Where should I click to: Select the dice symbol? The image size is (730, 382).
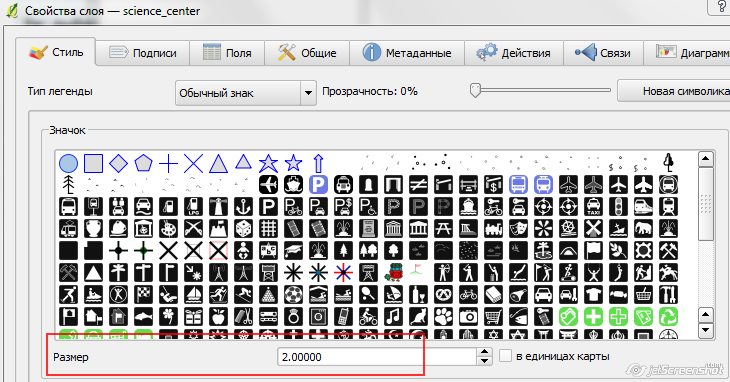[243, 228]
